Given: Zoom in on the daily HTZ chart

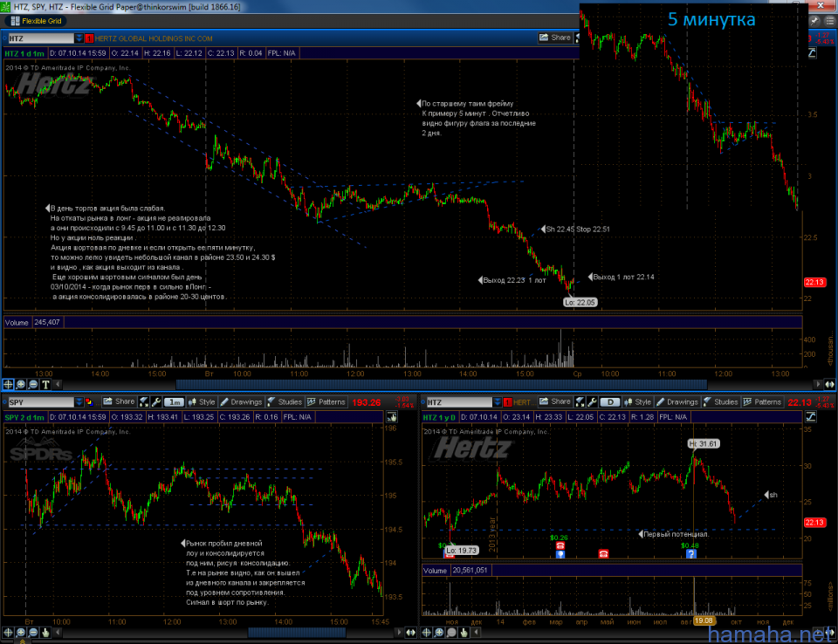Looking at the screenshot, I should coord(439,633).
